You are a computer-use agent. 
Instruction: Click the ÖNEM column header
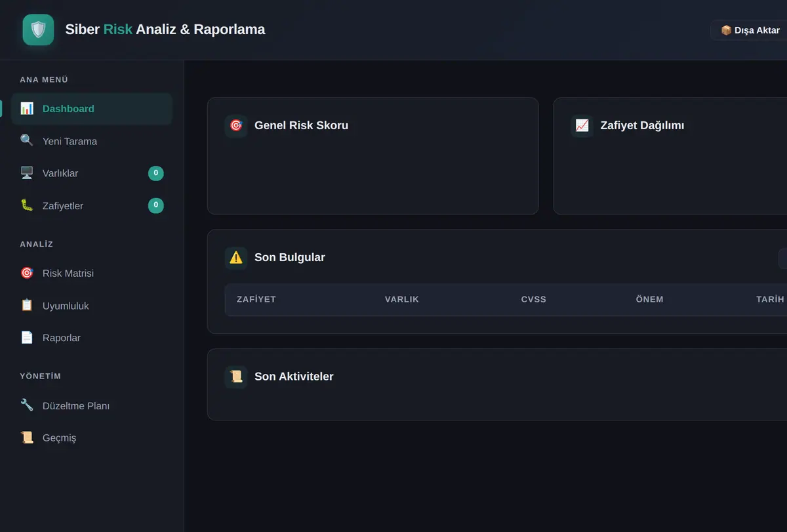650,299
